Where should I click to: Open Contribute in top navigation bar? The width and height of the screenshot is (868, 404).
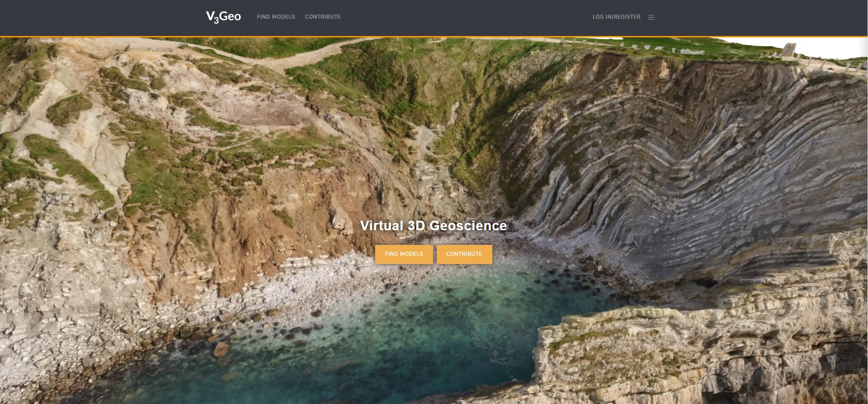323,17
